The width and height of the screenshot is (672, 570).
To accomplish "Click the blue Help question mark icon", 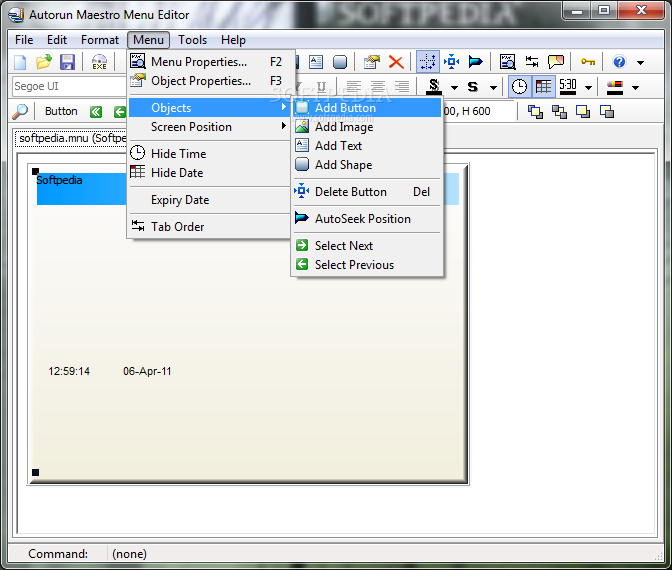I will click(619, 62).
